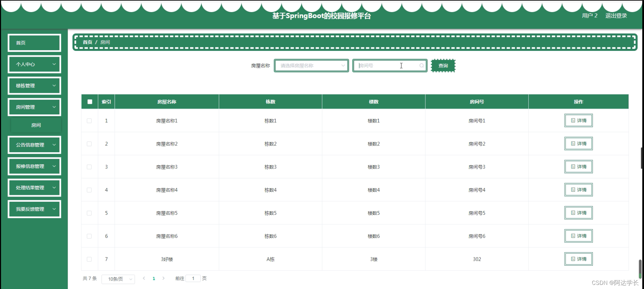Click 退出登录 to log out

click(x=616, y=15)
